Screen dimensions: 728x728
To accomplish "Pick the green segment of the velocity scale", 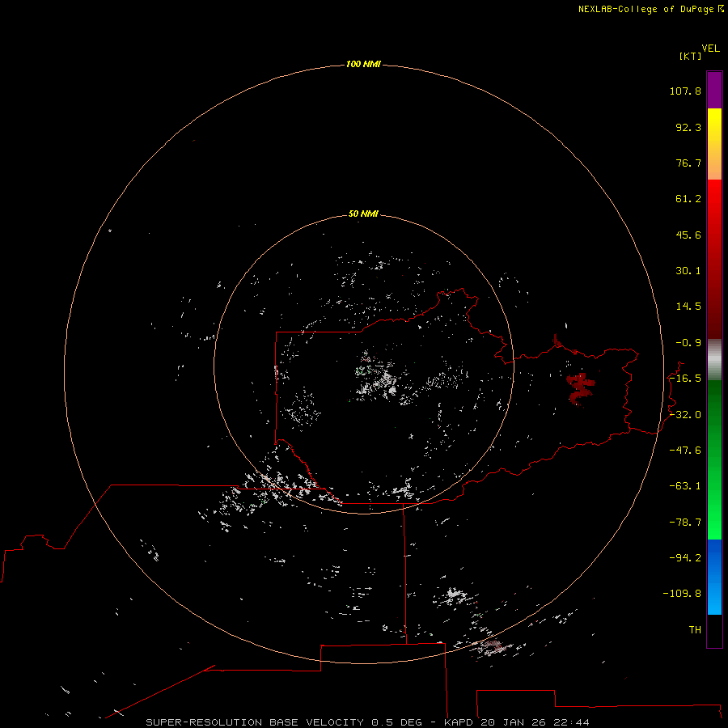I will tap(714, 459).
